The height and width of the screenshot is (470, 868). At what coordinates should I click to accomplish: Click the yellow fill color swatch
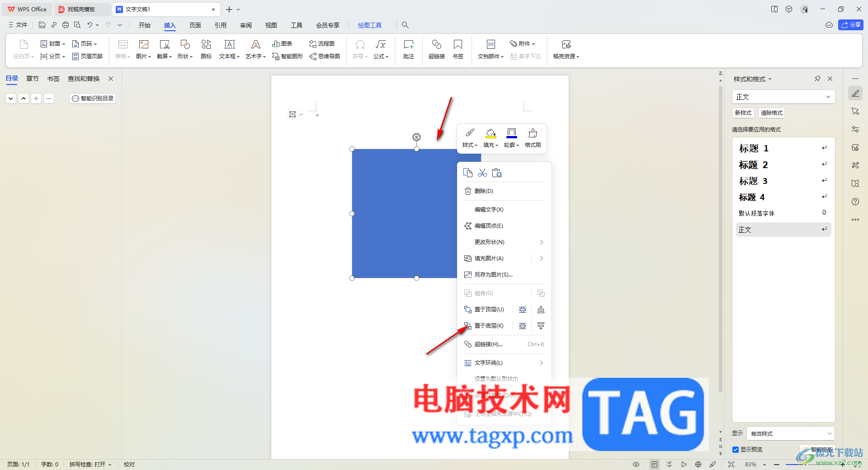491,136
